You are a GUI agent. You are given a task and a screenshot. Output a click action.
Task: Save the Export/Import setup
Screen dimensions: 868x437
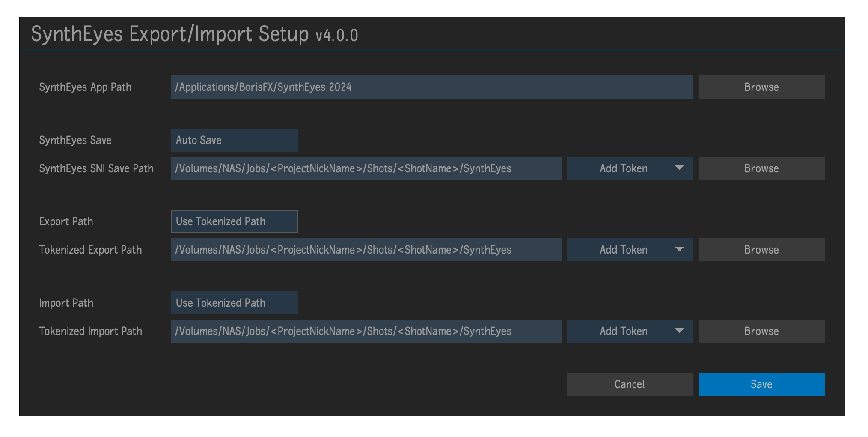[761, 384]
